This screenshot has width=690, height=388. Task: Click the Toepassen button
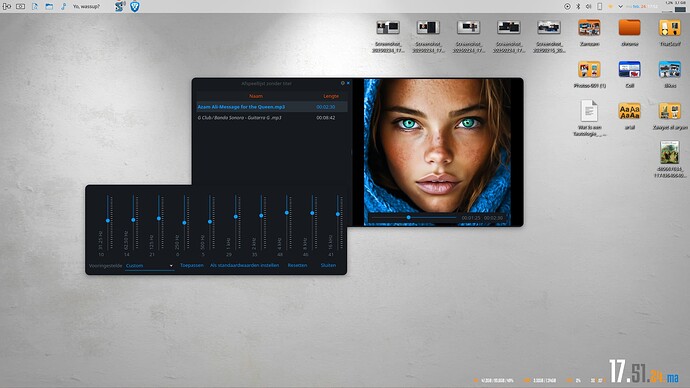[192, 265]
